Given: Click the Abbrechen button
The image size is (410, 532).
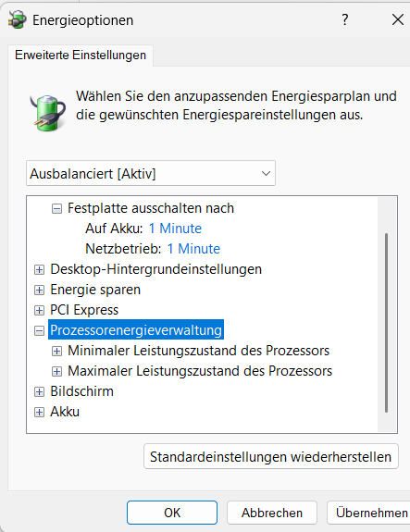Looking at the screenshot, I should (x=272, y=513).
